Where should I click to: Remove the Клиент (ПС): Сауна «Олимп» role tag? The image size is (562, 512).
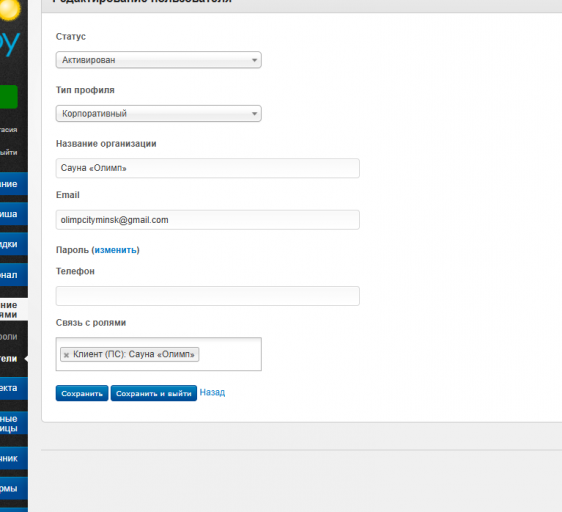pos(66,355)
